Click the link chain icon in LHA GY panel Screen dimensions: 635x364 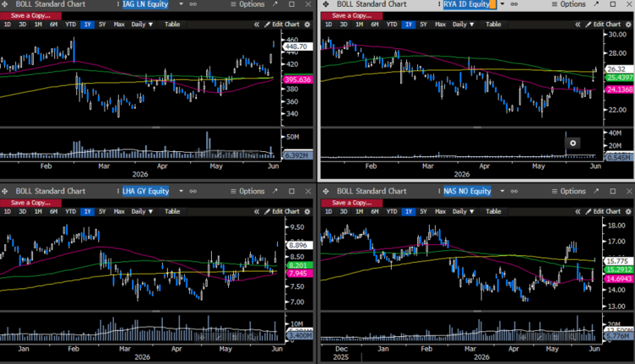193,191
